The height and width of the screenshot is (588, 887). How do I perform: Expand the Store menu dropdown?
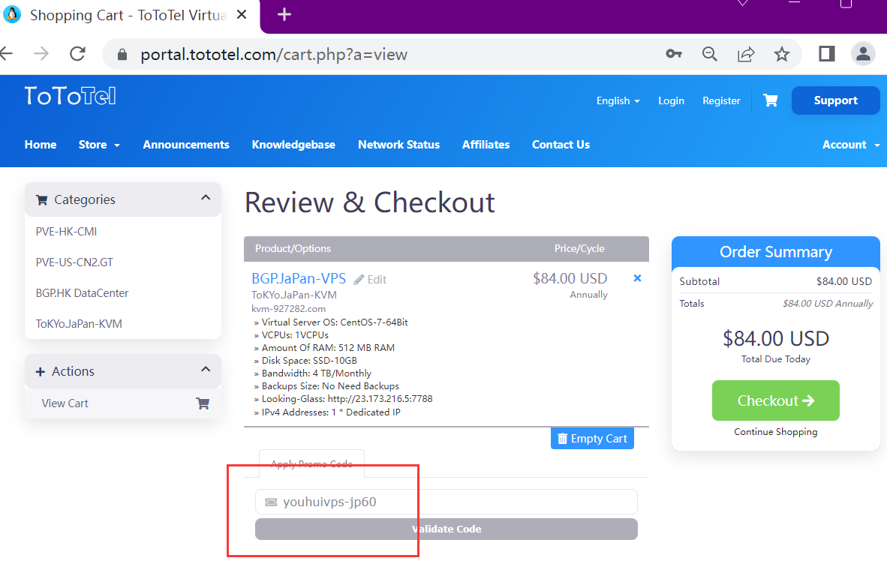coord(99,145)
